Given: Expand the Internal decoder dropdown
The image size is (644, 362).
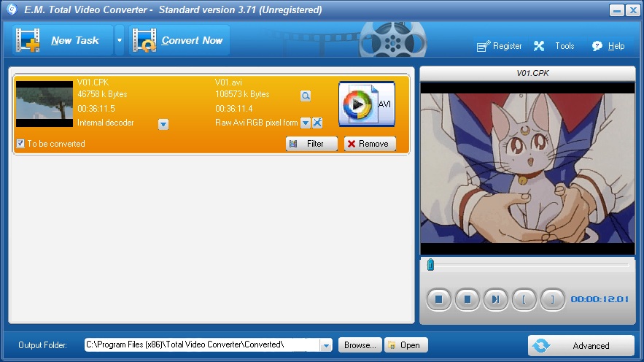Looking at the screenshot, I should coord(163,123).
